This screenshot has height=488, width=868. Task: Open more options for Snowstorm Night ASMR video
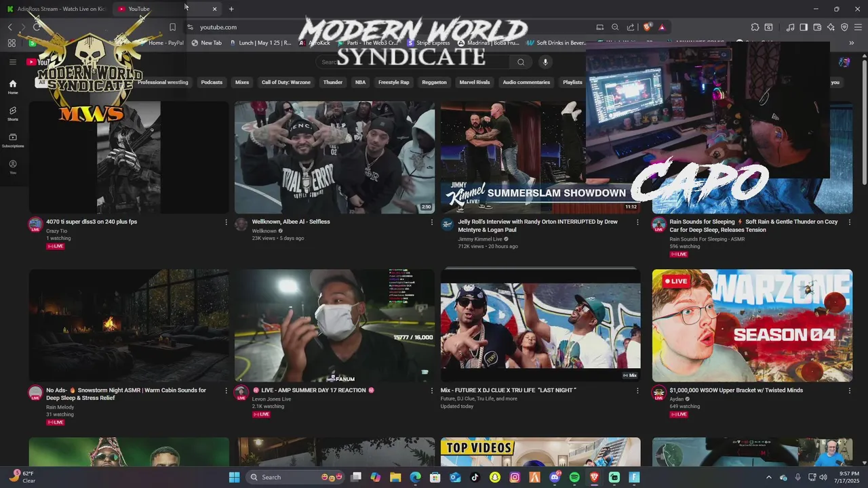click(x=226, y=390)
